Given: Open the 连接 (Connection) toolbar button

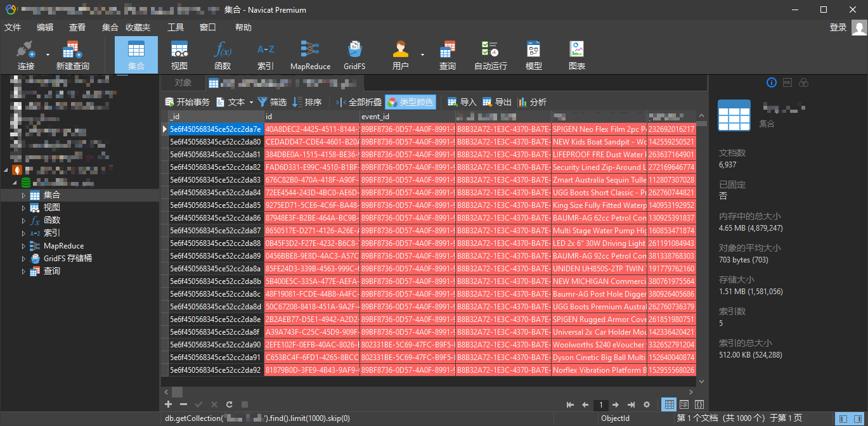Looking at the screenshot, I should click(26, 55).
